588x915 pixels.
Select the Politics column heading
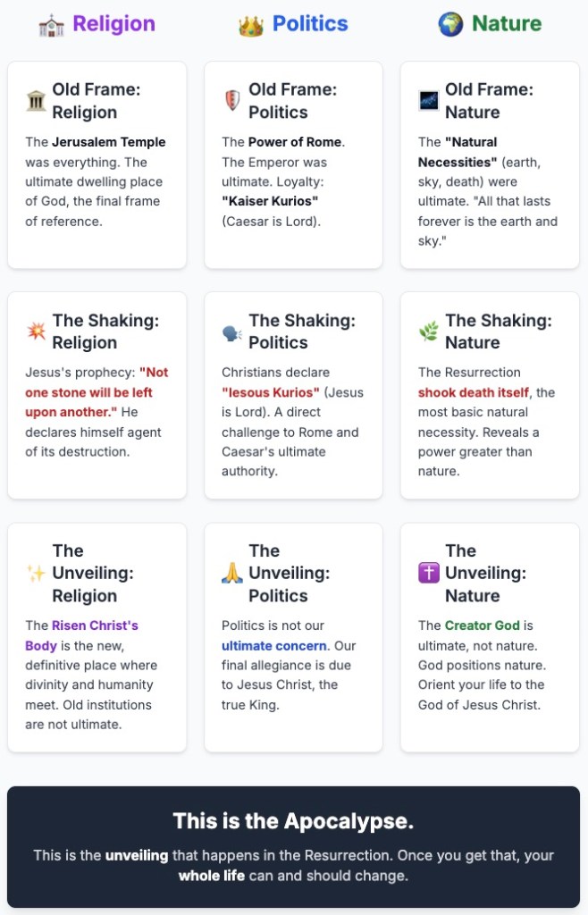point(310,24)
